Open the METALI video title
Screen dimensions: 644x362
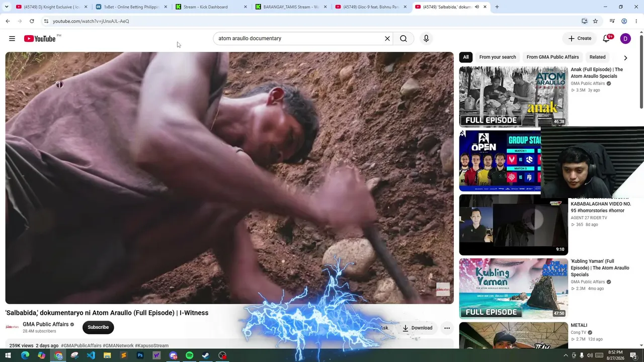coord(579,325)
